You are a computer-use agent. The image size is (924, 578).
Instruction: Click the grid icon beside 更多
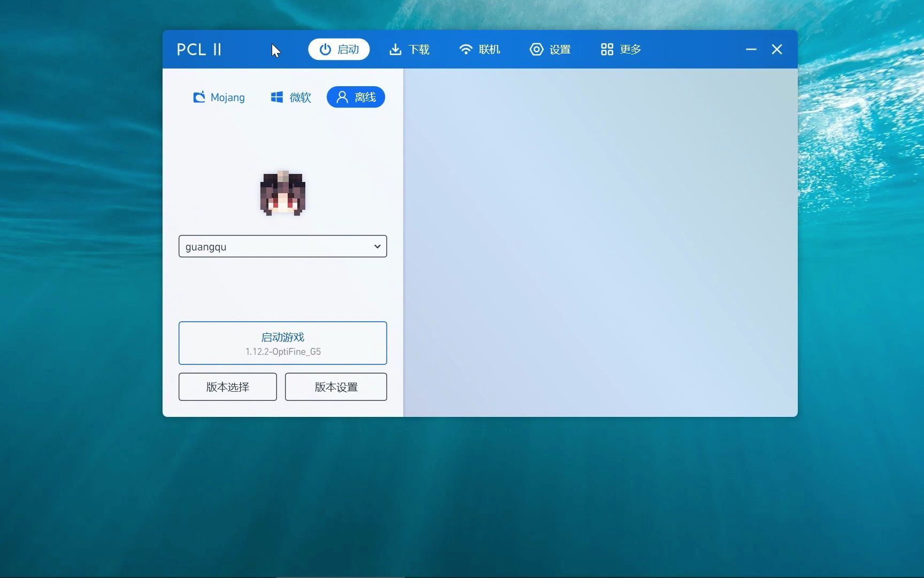pos(606,49)
